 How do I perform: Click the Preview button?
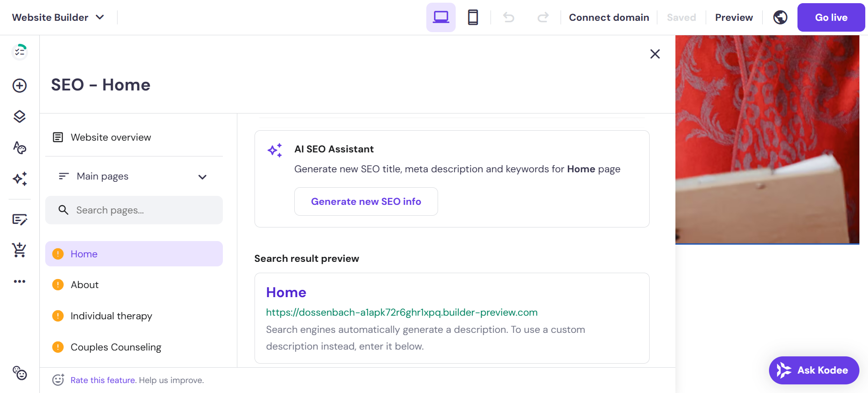click(x=734, y=17)
